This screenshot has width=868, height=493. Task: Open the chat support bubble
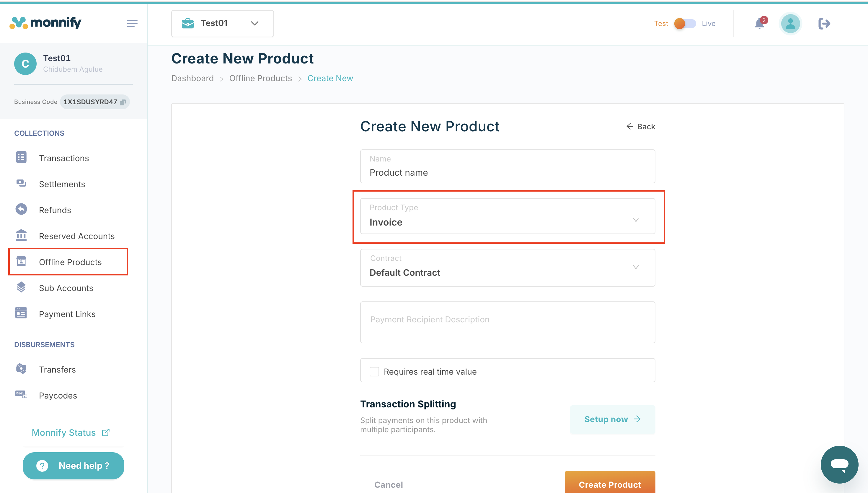839,464
